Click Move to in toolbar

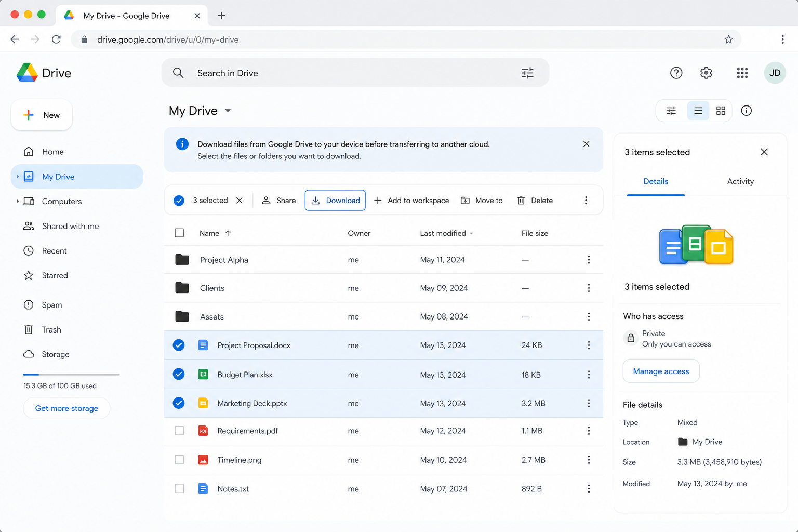(482, 201)
